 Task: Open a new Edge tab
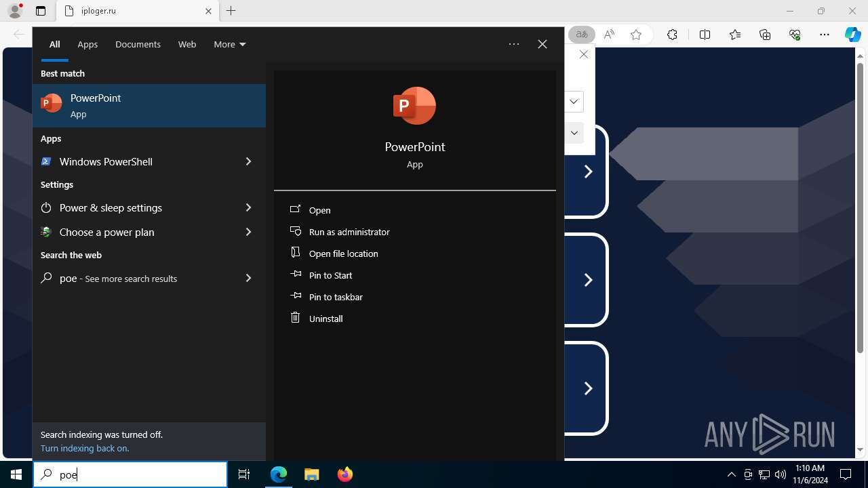tap(231, 11)
